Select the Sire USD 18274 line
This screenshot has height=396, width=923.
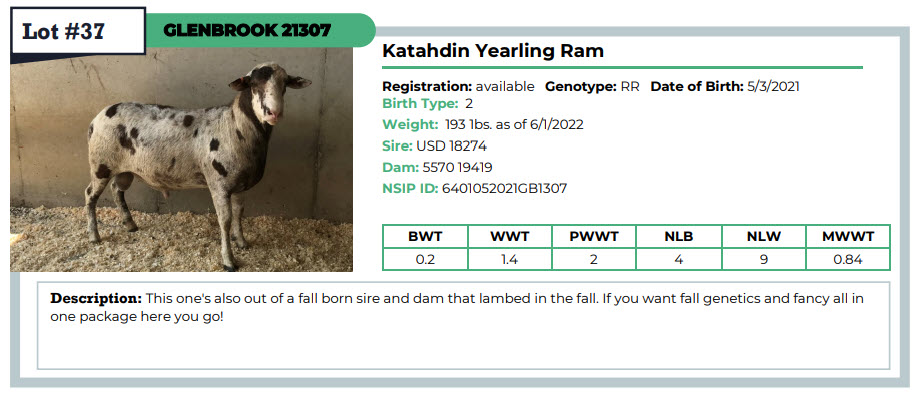click(434, 146)
